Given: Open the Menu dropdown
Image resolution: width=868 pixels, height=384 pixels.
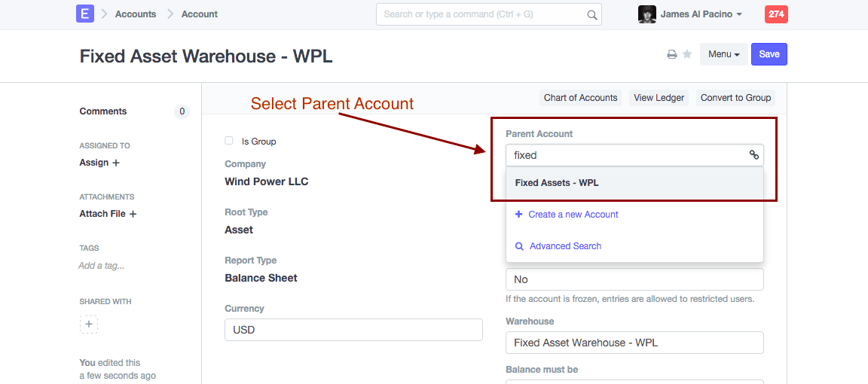Looking at the screenshot, I should coord(723,54).
